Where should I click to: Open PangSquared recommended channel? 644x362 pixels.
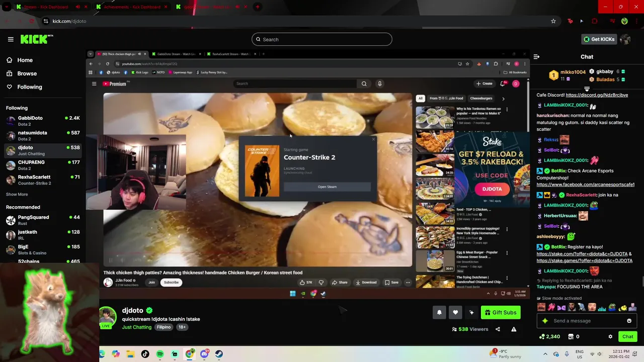click(x=43, y=220)
